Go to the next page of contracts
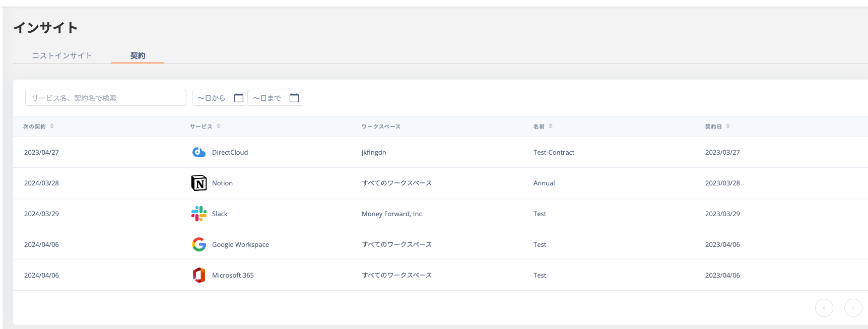This screenshot has height=329, width=868. click(x=853, y=307)
